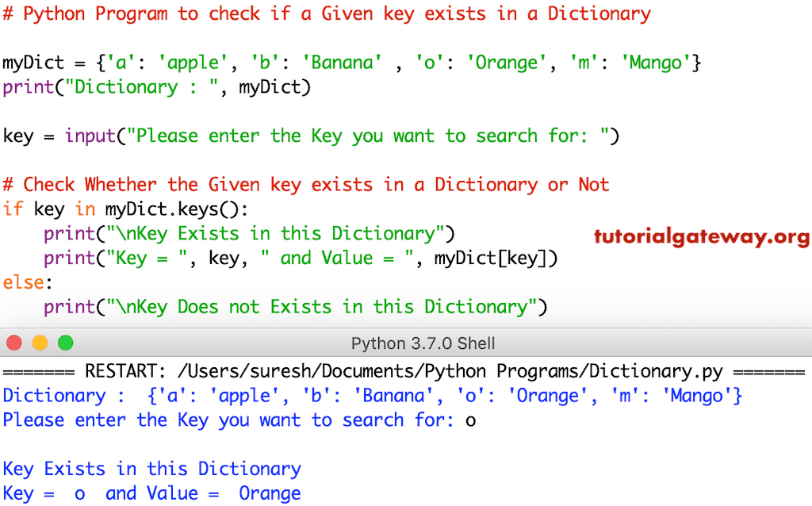Screen dimensions: 812x506
Task: Click the myDict variable declaration line
Action: tap(349, 62)
